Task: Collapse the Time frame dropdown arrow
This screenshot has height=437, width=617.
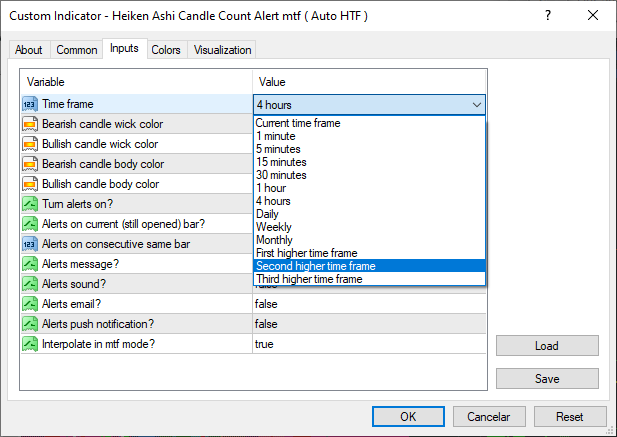Action: (x=476, y=104)
